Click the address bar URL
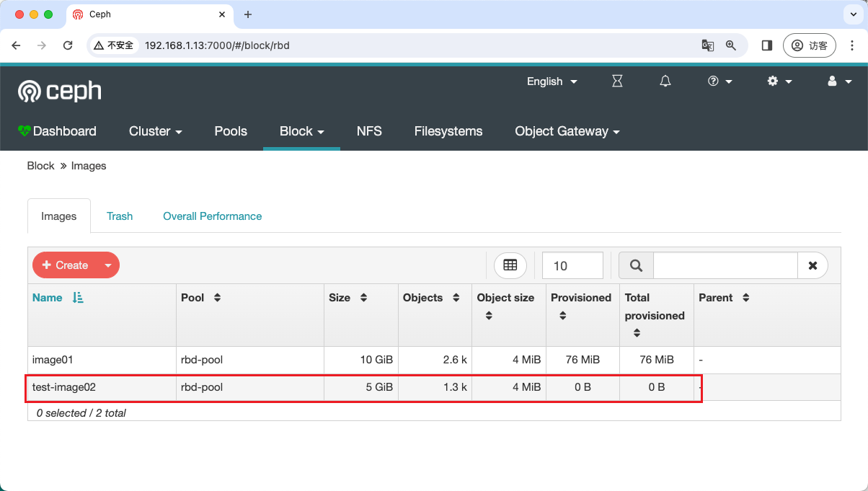 point(217,45)
